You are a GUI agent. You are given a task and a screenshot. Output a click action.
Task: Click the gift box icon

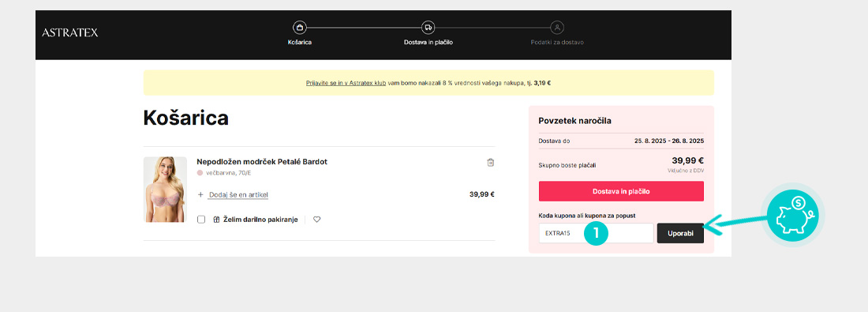217,220
